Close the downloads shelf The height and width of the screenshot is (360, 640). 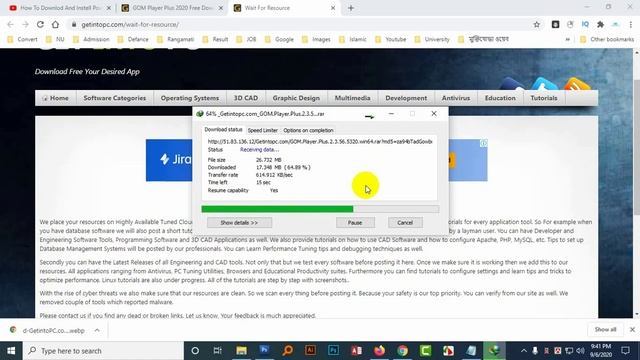point(632,329)
